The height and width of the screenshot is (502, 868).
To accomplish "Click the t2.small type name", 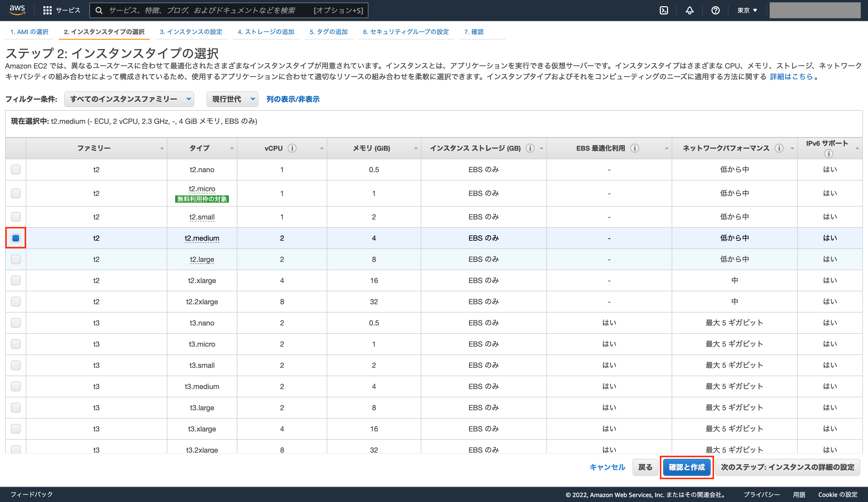I will [x=202, y=217].
